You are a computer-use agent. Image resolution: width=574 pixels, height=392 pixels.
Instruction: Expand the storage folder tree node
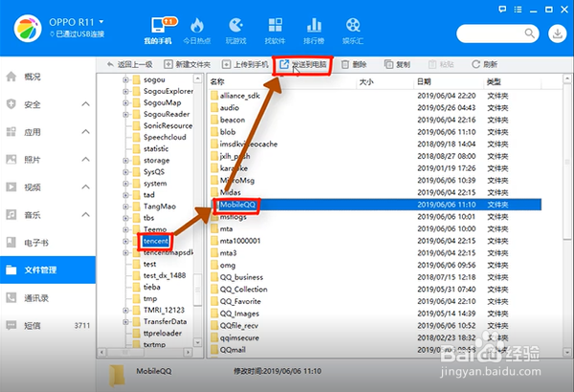pyautogui.click(x=125, y=161)
